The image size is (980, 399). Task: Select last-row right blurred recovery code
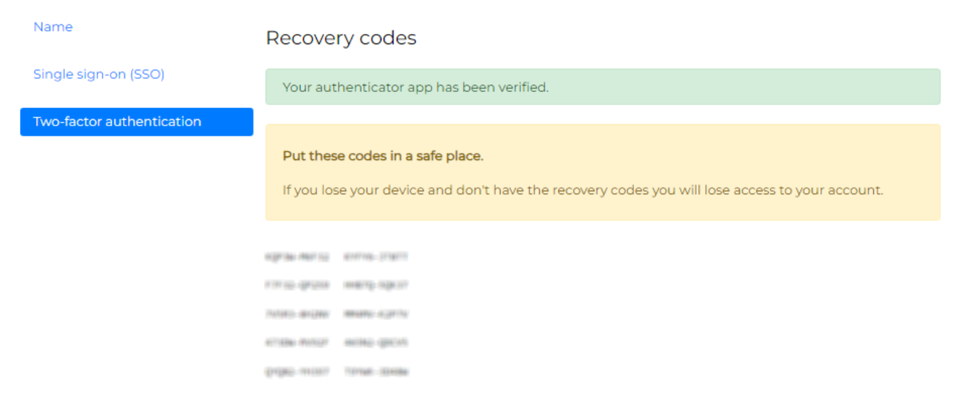376,371
